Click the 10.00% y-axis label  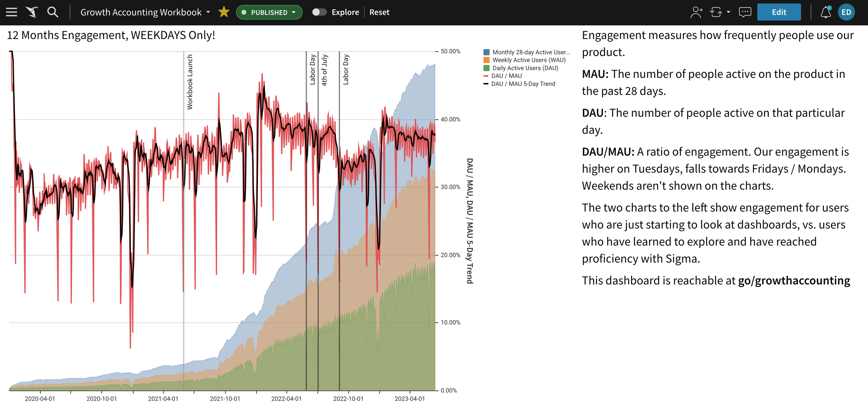click(x=450, y=322)
